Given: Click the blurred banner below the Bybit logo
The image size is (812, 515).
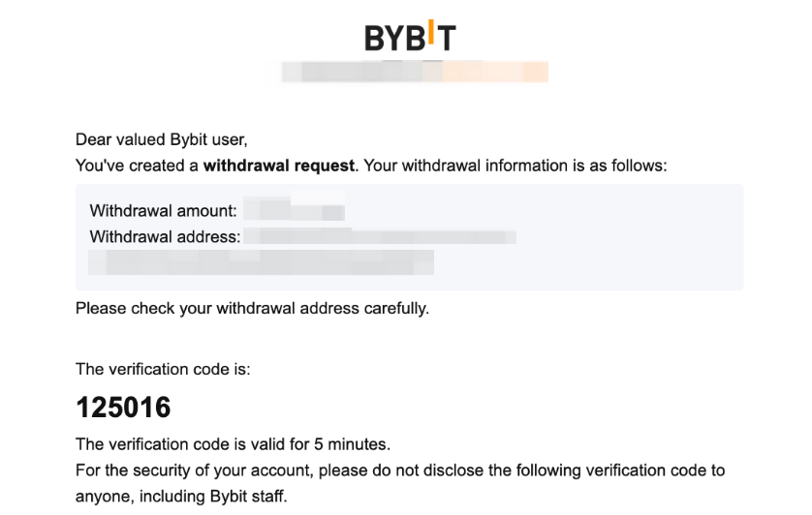Looking at the screenshot, I should tap(414, 72).
